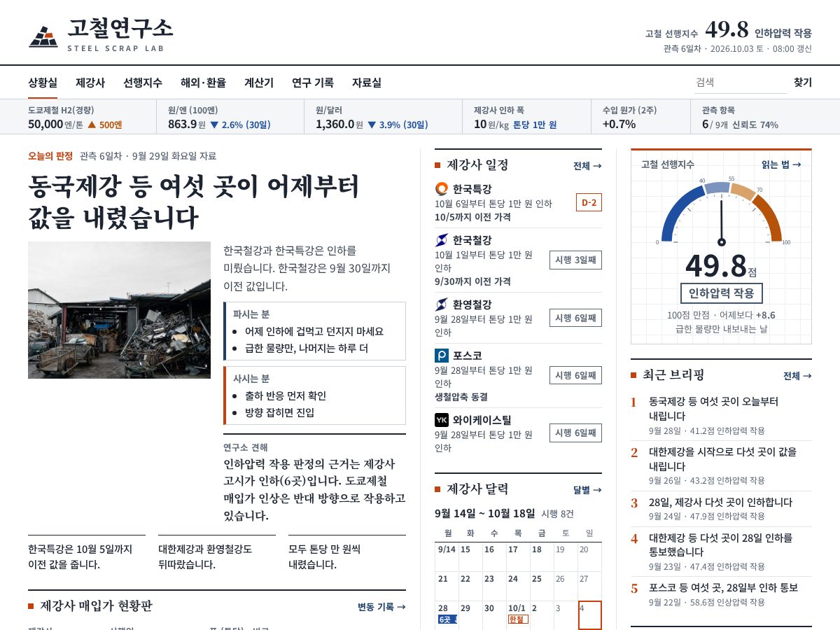Open briefing 4 대한제강 등 다섯 곳
The image size is (840, 630).
click(721, 552)
